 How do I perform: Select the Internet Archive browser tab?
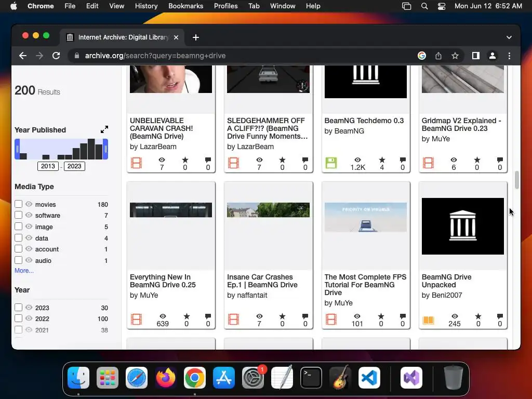(x=122, y=37)
